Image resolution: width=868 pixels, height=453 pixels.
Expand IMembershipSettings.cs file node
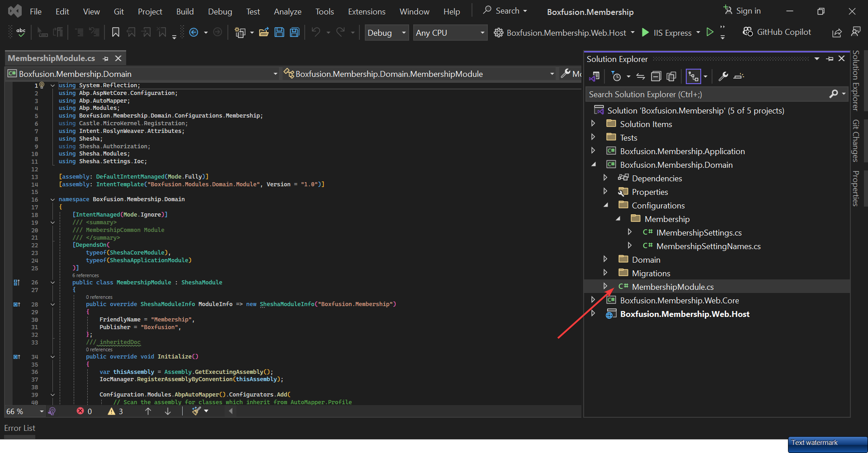click(629, 232)
